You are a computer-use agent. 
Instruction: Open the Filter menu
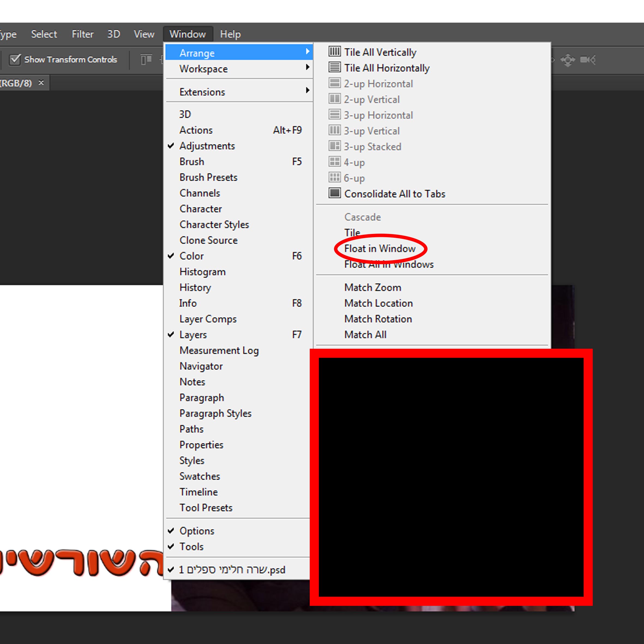82,34
